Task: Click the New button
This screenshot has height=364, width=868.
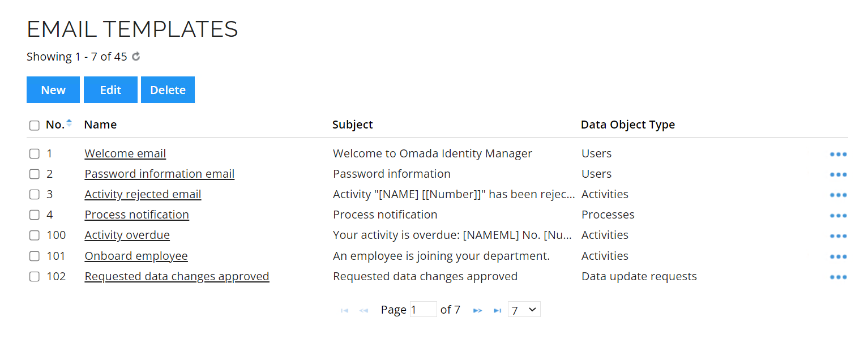Action: [x=53, y=90]
